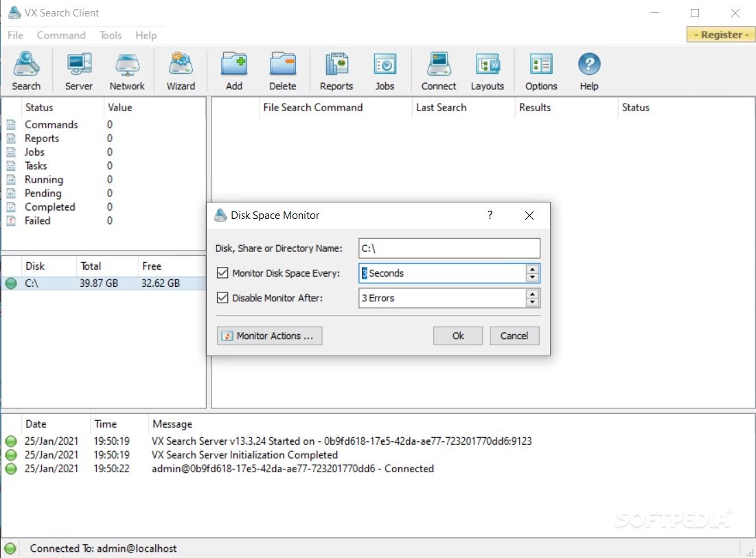Close the Disk Space Monitor dialog
756x558 pixels.
pos(529,216)
